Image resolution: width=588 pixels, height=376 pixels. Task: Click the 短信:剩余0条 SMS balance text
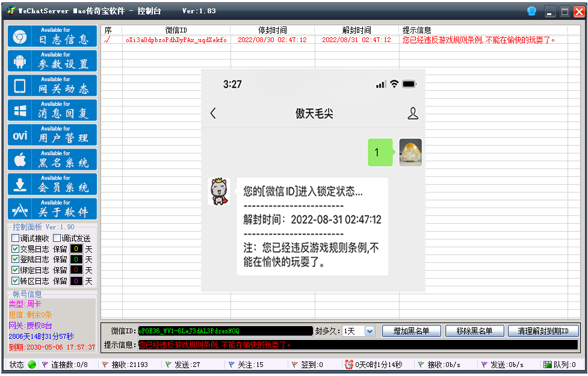click(x=30, y=315)
